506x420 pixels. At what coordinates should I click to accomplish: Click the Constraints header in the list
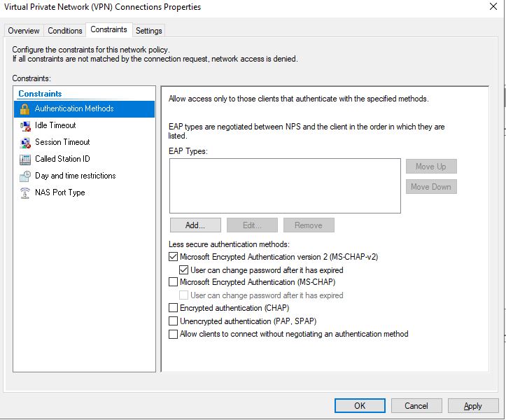point(40,94)
